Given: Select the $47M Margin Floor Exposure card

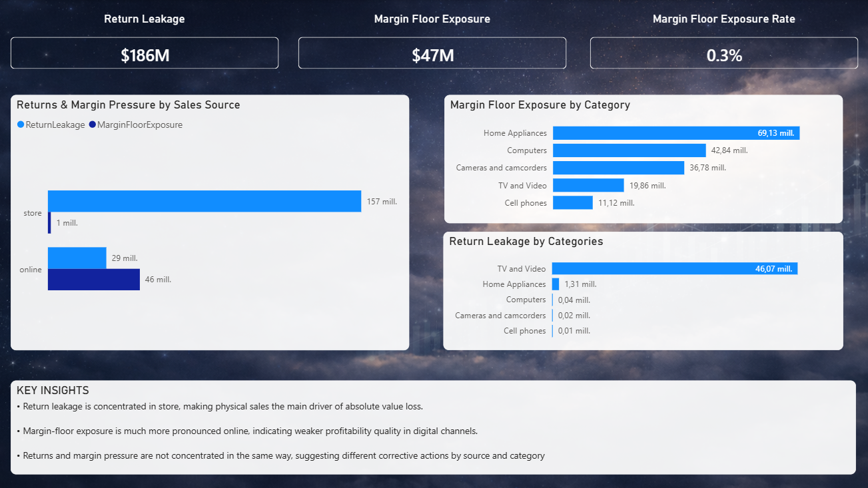Looking at the screenshot, I should point(432,53).
